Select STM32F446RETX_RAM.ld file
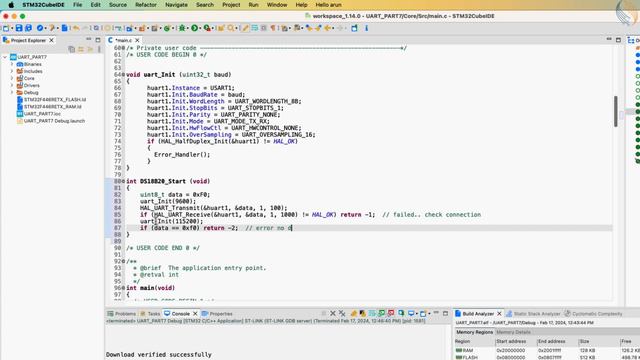The image size is (640, 360). [49, 107]
